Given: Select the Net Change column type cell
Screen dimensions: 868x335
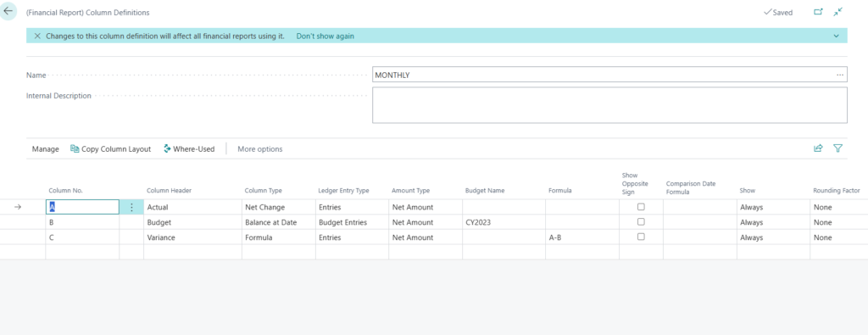Looking at the screenshot, I should coord(278,207).
